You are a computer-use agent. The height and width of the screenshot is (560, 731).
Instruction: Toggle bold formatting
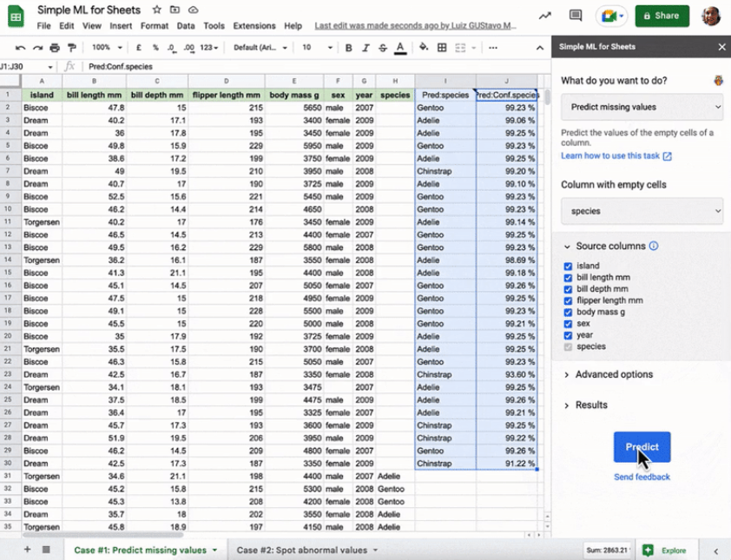[348, 48]
